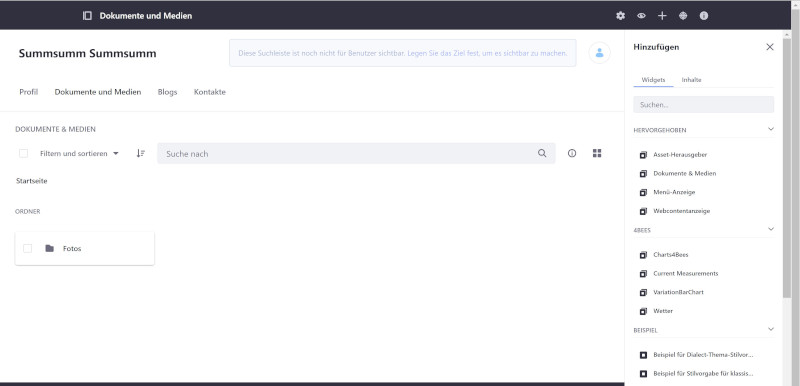Toggle controls visibility eye icon
Image resolution: width=800 pixels, height=386 pixels.
pos(641,16)
